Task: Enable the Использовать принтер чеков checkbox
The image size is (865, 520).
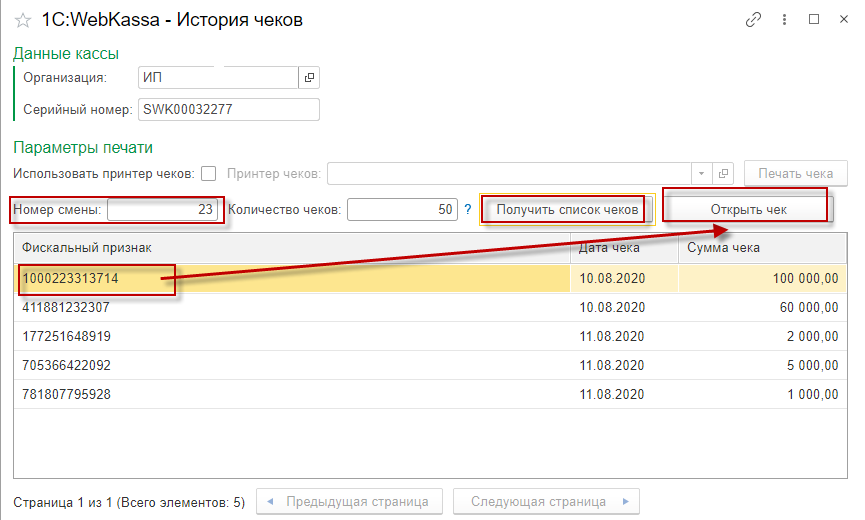Action: pyautogui.click(x=209, y=174)
